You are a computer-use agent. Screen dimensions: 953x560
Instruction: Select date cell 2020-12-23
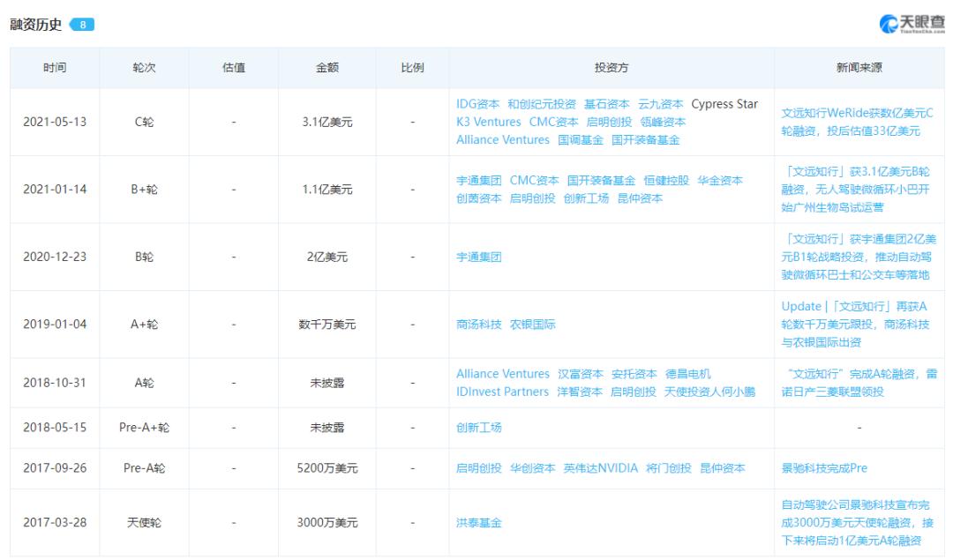tap(55, 257)
